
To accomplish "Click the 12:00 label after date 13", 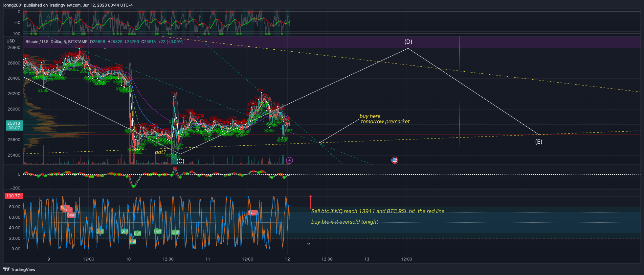I will point(407,259).
